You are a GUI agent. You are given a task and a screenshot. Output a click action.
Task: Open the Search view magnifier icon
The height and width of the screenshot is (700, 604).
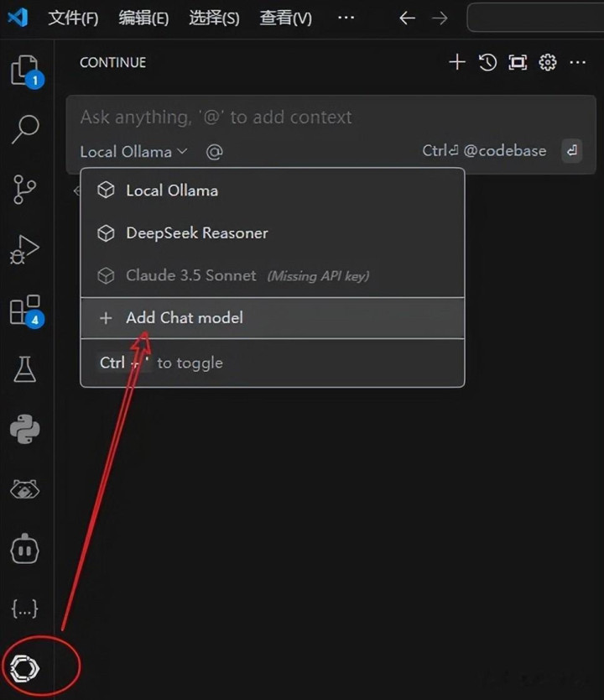point(25,129)
